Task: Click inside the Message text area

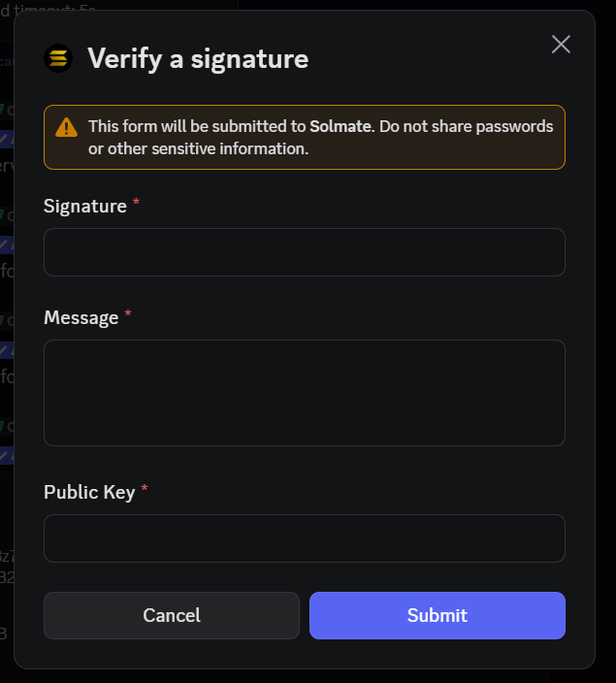Action: click(304, 392)
